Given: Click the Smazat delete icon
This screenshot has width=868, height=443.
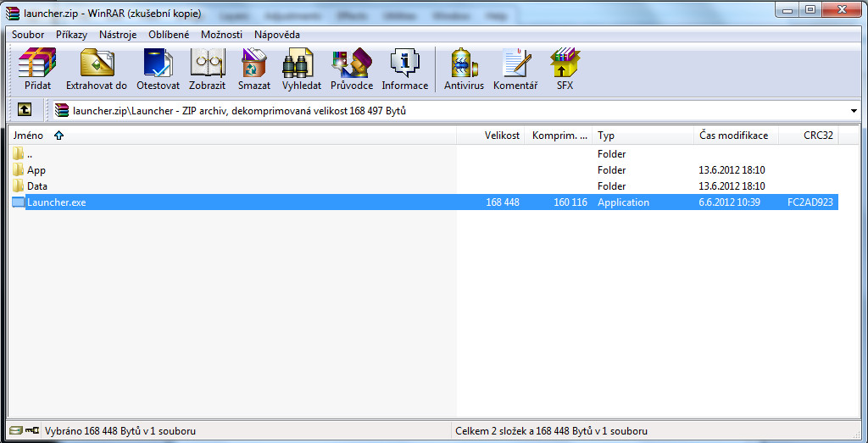Looking at the screenshot, I should pos(254,63).
